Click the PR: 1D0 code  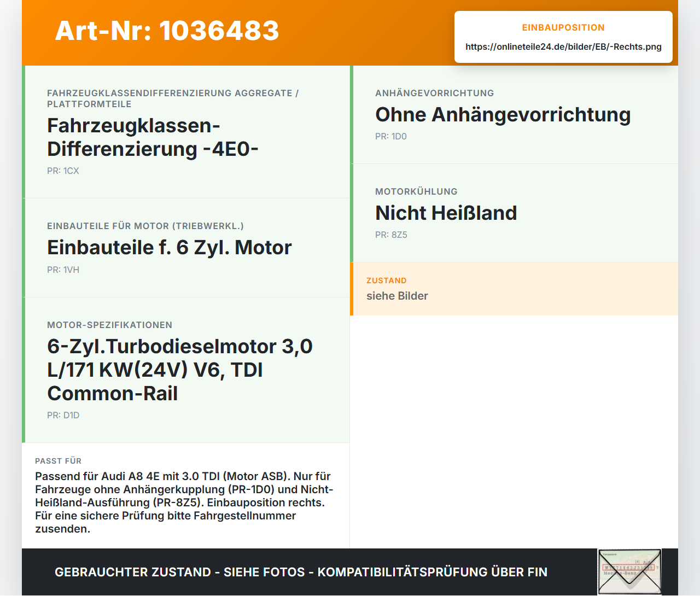pyautogui.click(x=391, y=136)
